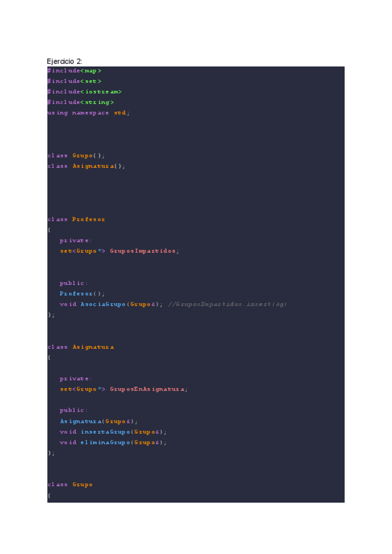Click the 'Asignatura(Grupo&);' constructor line

pyautogui.click(x=99, y=421)
